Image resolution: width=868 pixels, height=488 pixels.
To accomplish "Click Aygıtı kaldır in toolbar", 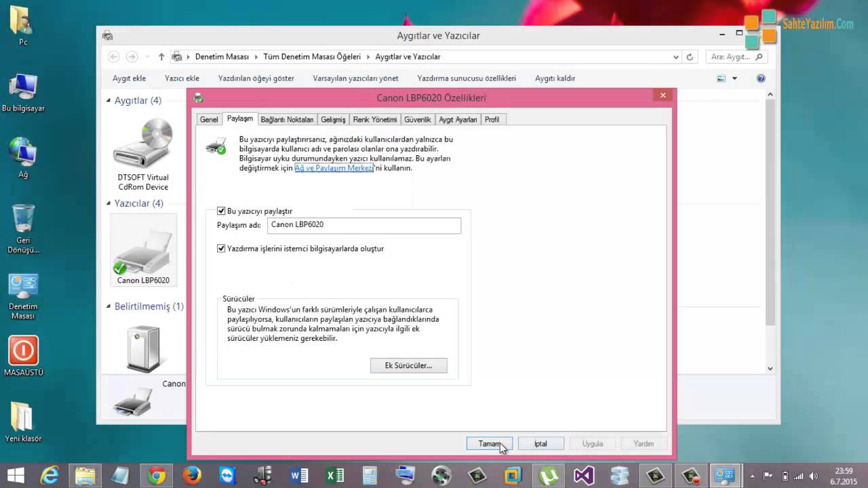I will [x=555, y=79].
